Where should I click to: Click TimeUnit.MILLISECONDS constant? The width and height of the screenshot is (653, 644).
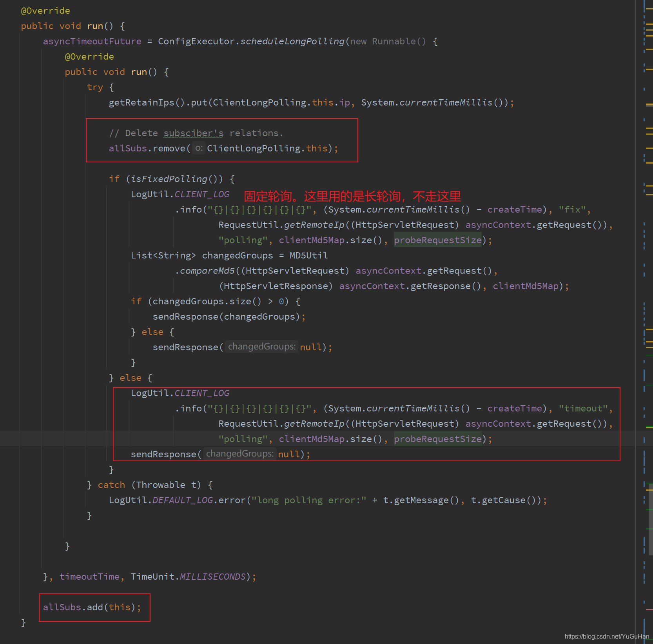point(188,577)
